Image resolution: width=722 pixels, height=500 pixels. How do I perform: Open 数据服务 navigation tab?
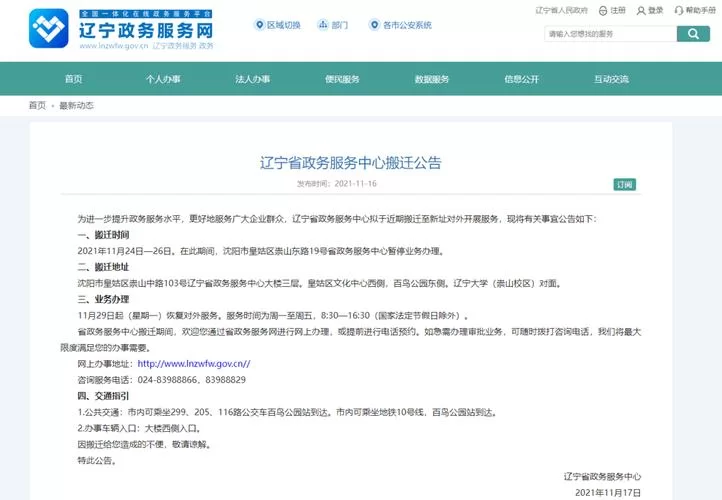(x=432, y=79)
